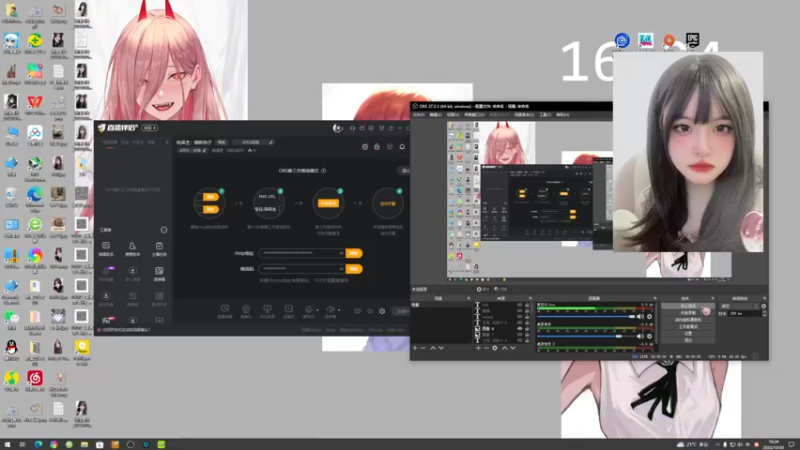Viewport: 800px width, 450px height.
Task: Open help icon beside OBS third-party mode title
Action: pos(323,171)
